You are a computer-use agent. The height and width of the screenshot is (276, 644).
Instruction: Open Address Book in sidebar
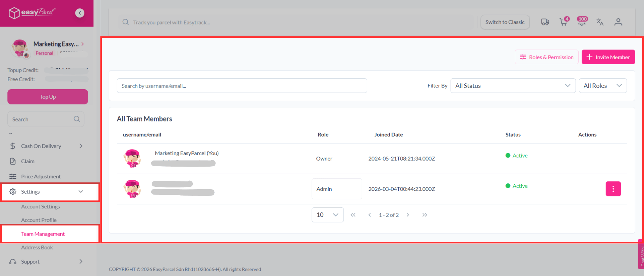click(37, 247)
